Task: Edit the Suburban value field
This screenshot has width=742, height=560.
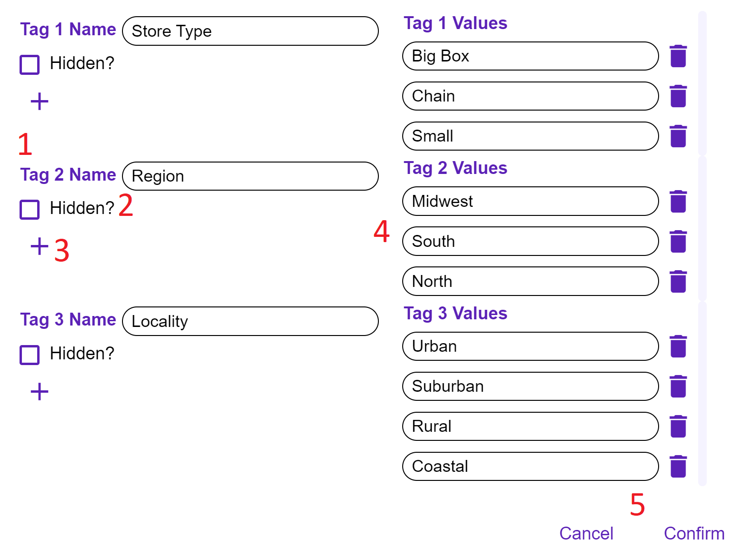Action: tap(530, 386)
